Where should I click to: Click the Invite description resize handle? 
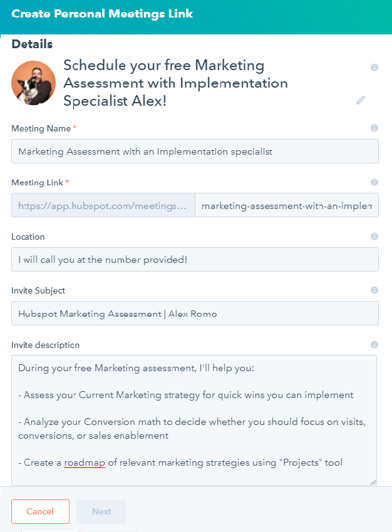[373, 481]
